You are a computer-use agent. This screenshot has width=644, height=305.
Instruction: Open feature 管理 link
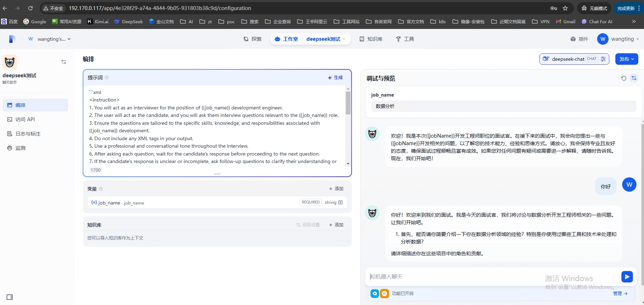click(x=620, y=294)
